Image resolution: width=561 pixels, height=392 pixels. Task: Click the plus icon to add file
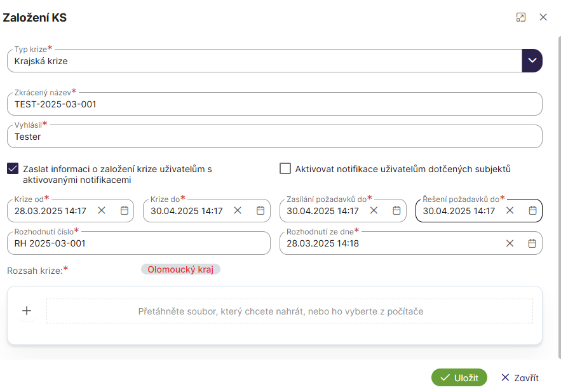27,311
